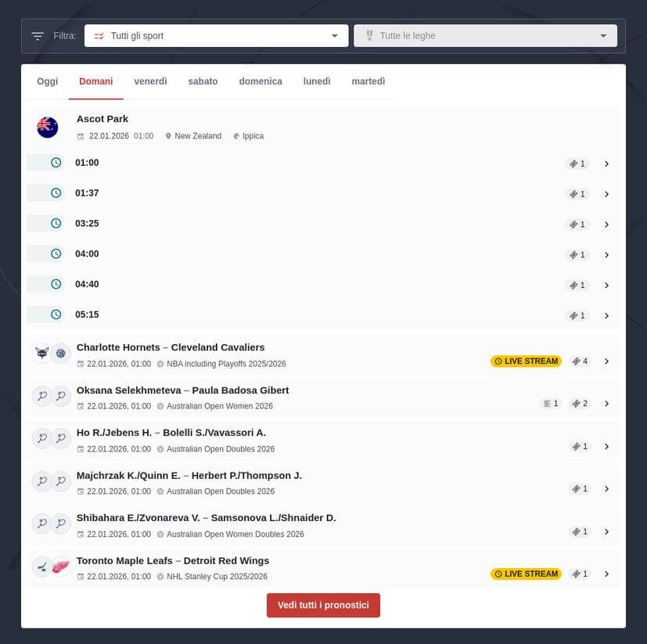This screenshot has width=647, height=644.
Task: Expand the 03:25 race row chevron
Action: pyautogui.click(x=606, y=225)
